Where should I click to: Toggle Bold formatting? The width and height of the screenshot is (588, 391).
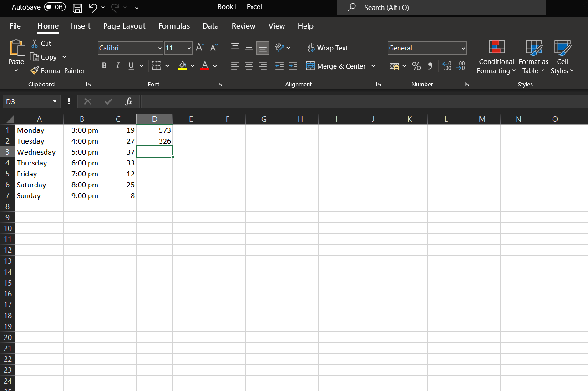point(104,66)
